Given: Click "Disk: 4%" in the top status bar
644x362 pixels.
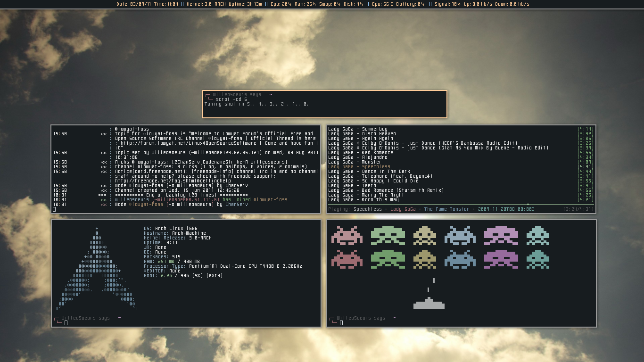Looking at the screenshot, I should (354, 4).
